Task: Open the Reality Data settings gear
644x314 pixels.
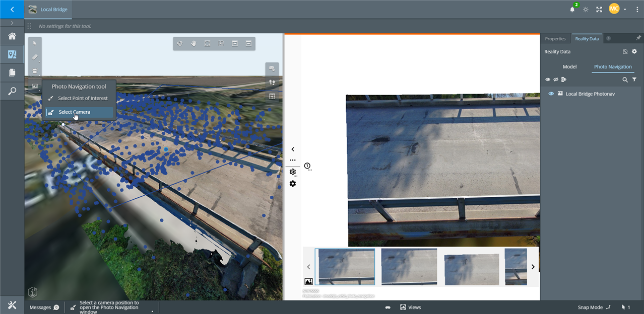Action: pos(634,51)
